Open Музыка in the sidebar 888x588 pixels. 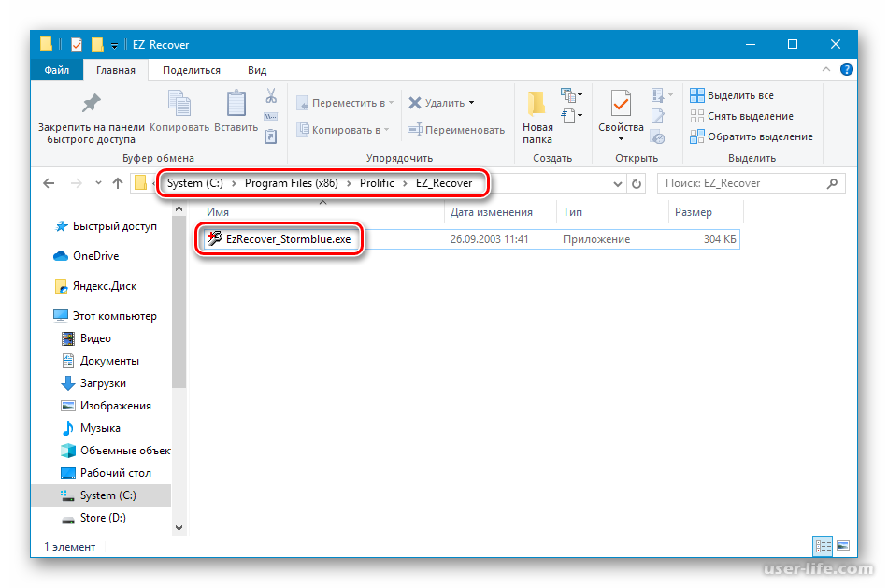(91, 428)
